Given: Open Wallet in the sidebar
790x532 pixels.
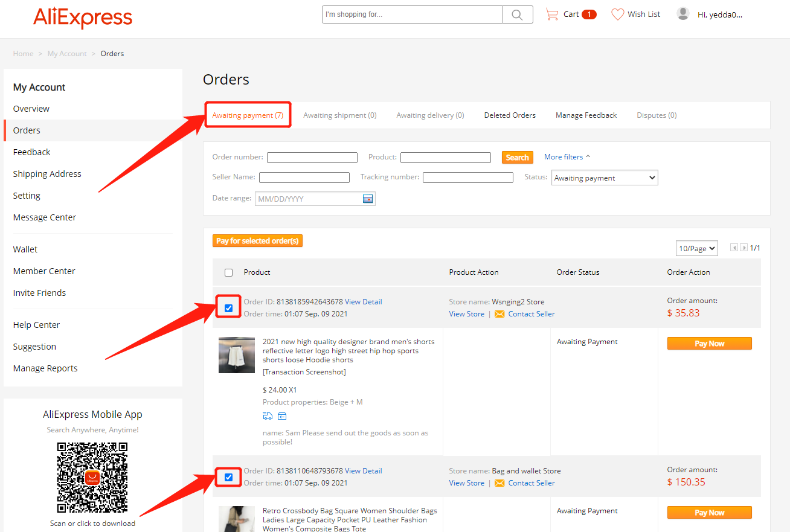Looking at the screenshot, I should coord(25,249).
